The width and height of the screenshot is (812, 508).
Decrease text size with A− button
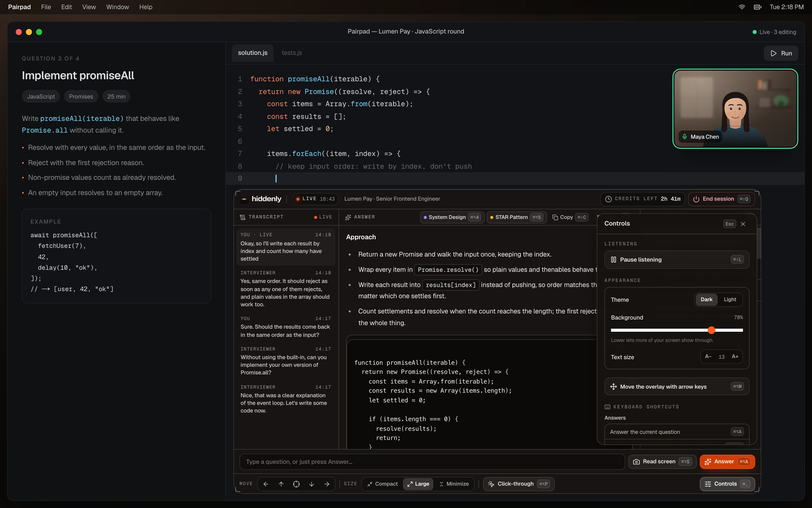point(708,356)
